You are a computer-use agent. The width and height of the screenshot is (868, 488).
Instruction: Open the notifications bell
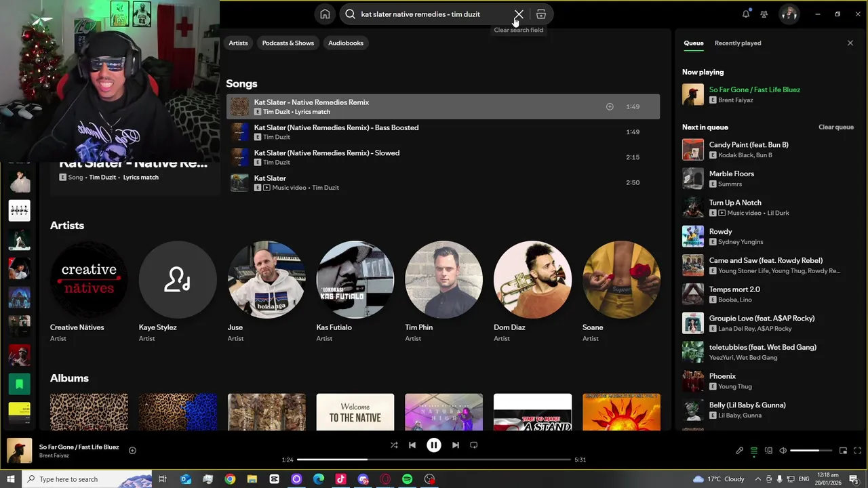pos(746,14)
